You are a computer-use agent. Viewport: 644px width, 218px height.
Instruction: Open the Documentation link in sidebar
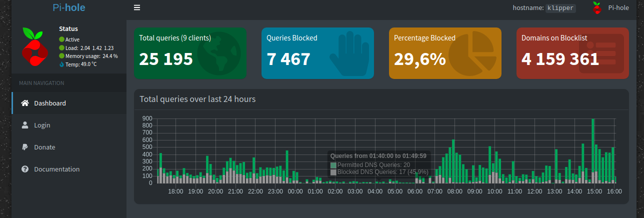tap(56, 169)
